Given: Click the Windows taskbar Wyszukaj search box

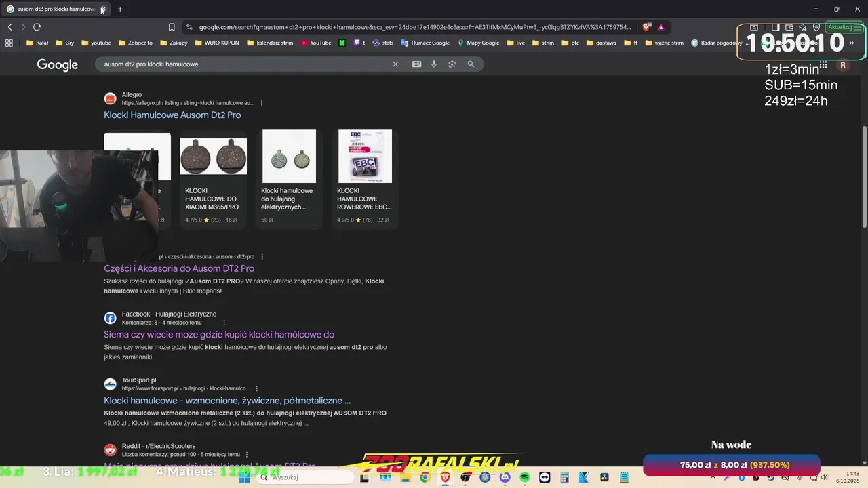Looking at the screenshot, I should tap(305, 477).
